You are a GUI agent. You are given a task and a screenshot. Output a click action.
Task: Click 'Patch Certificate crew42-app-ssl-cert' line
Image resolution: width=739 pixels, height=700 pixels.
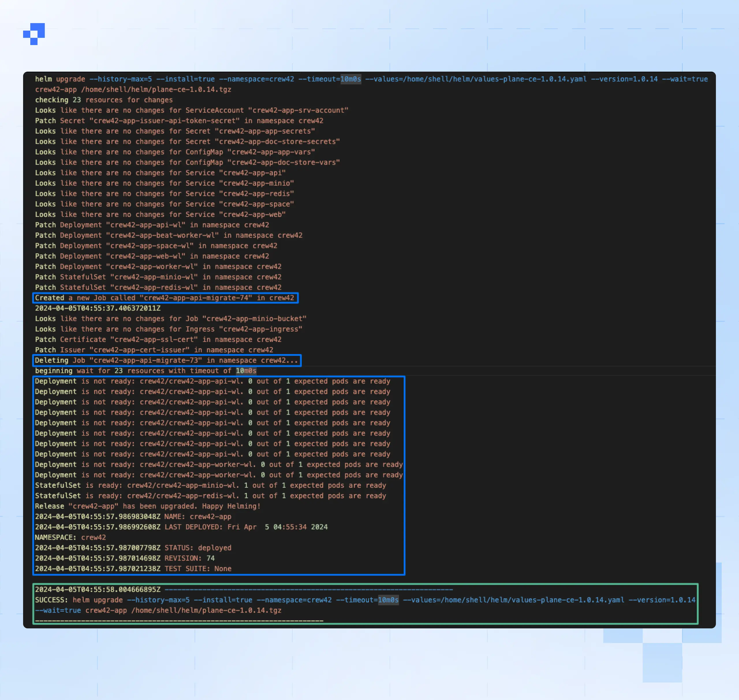(x=158, y=340)
